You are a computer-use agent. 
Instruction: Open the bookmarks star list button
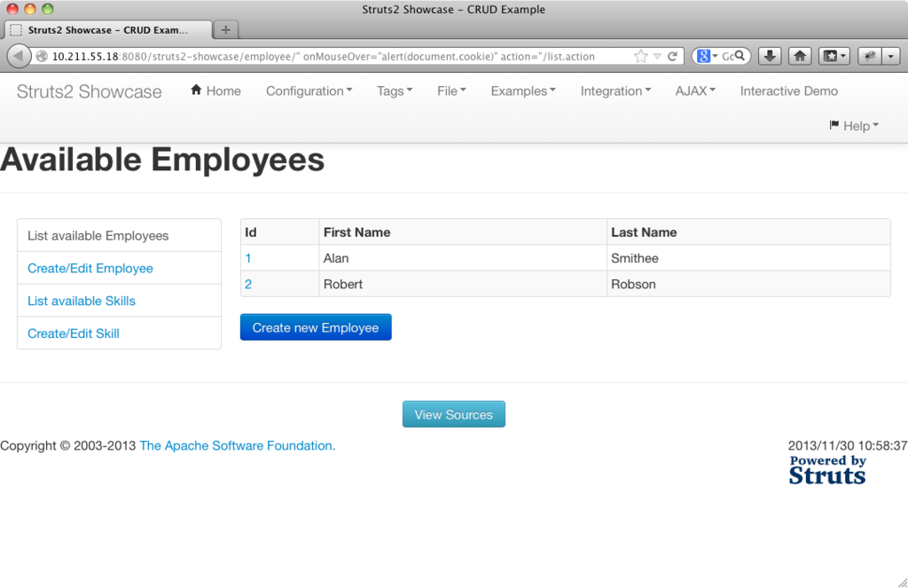click(830, 56)
